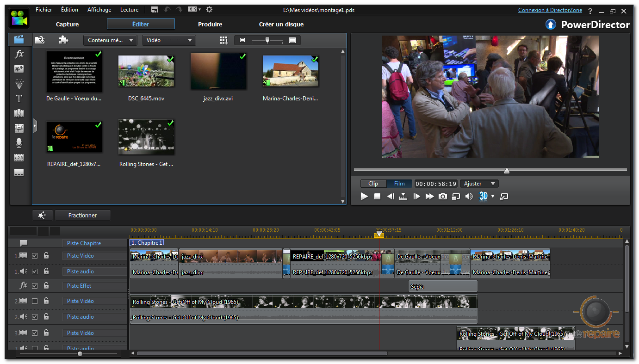Step to previous frame
Image resolution: width=639 pixels, height=364 pixels.
(390, 197)
